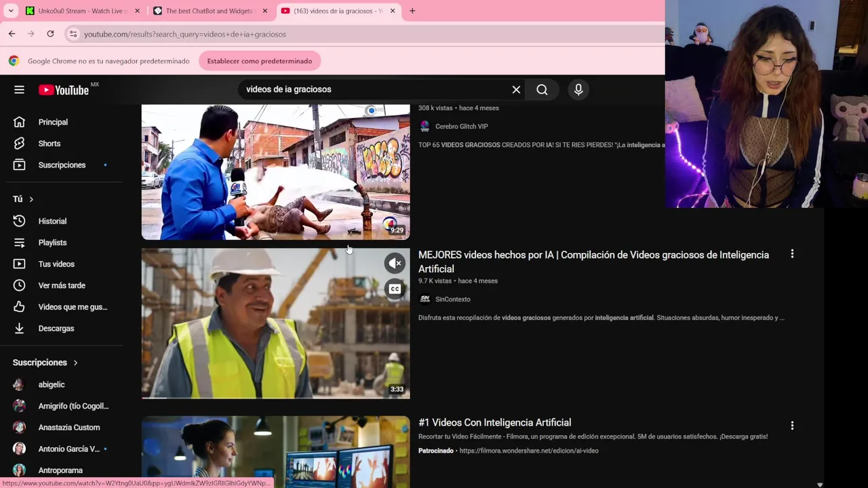Unmute the preview of the construction worker video
Viewport: 868px width, 488px height.
[395, 263]
